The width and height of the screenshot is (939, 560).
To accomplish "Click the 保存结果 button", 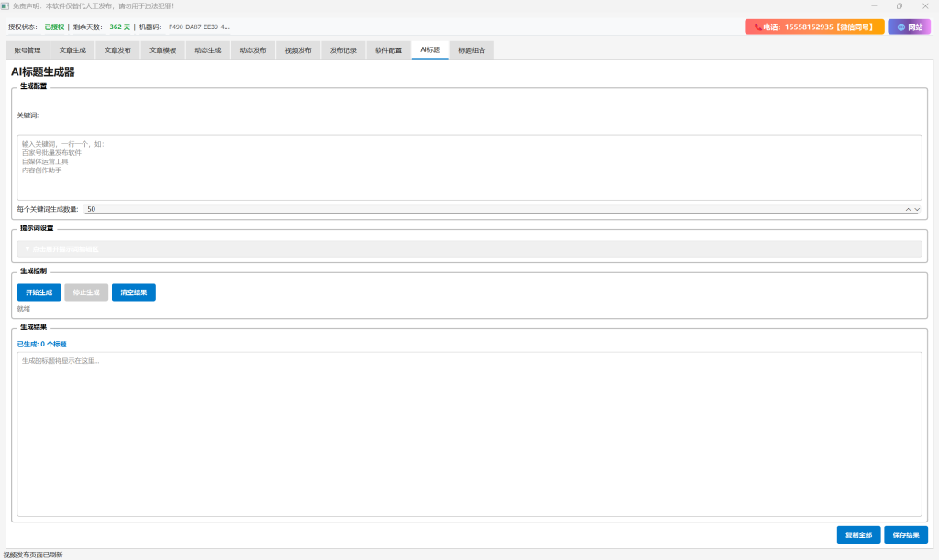I will coord(906,534).
